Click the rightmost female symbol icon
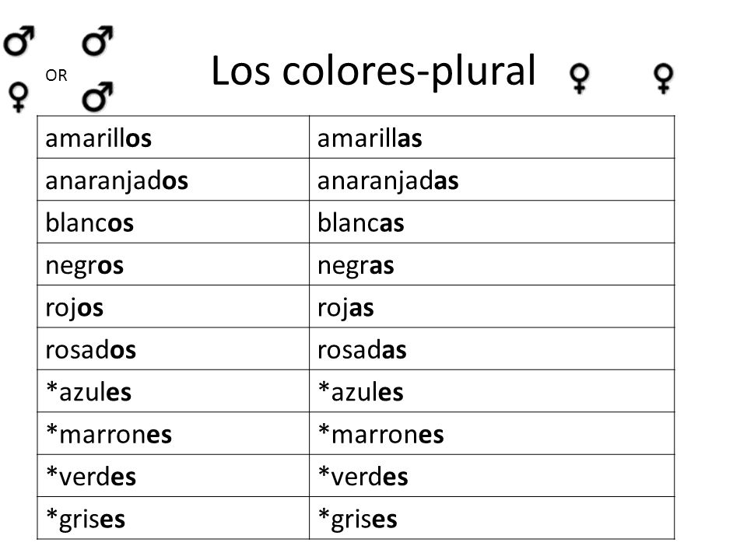Screen dimensions: 747x560 [x=663, y=78]
